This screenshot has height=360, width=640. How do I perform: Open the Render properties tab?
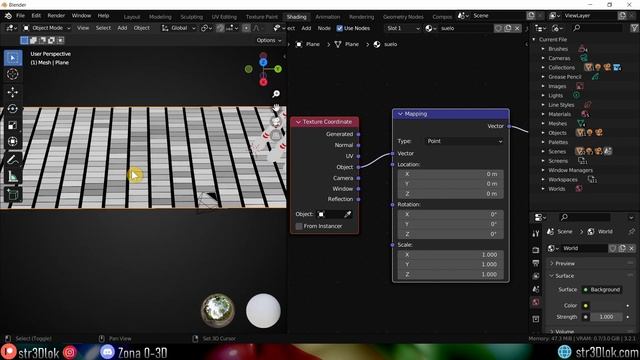[536, 250]
